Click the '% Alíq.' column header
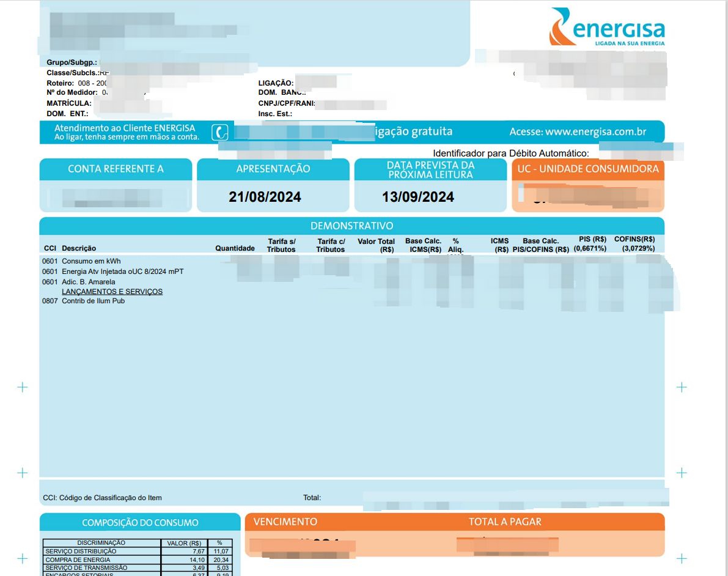Viewport: 728px width, 576px height. (x=456, y=245)
